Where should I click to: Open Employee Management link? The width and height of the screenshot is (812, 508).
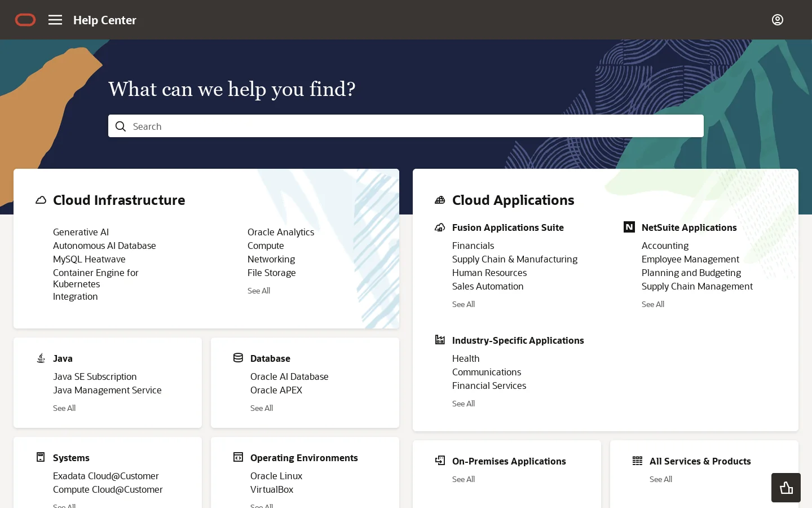[690, 259]
